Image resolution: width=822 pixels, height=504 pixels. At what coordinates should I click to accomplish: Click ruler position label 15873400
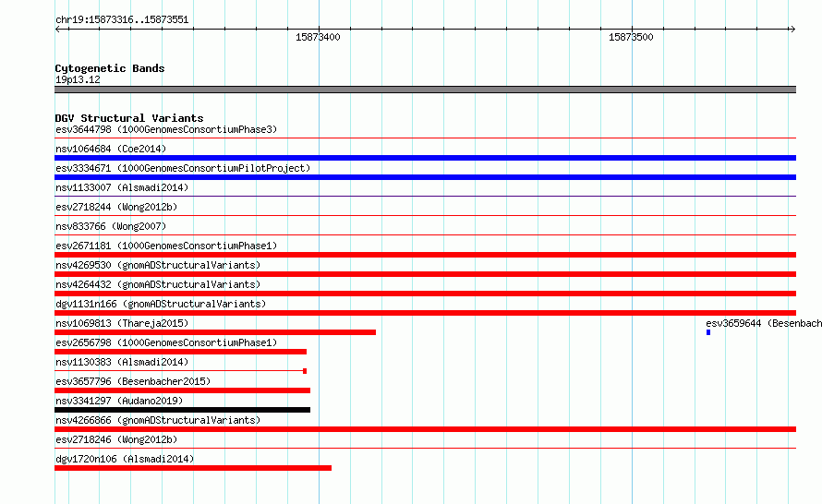318,37
